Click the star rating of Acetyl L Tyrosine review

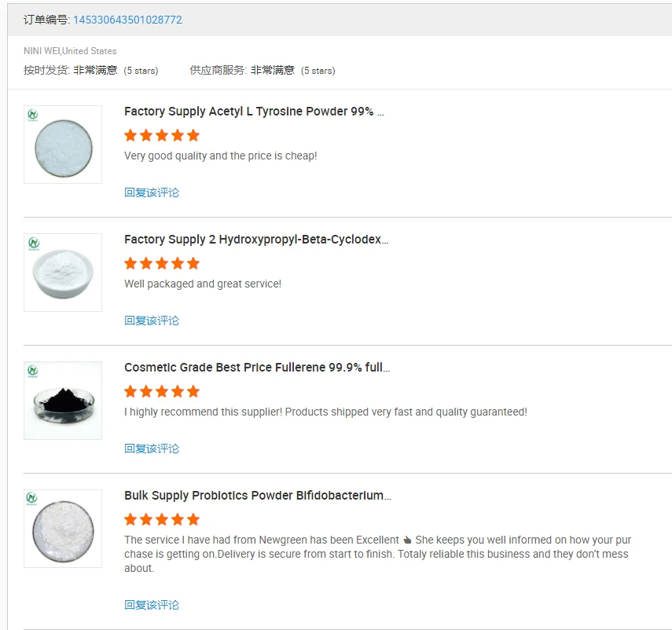click(x=162, y=135)
